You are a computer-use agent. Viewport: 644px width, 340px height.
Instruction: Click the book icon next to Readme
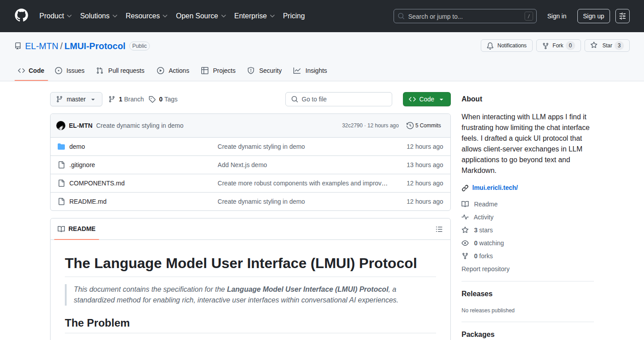pyautogui.click(x=465, y=204)
